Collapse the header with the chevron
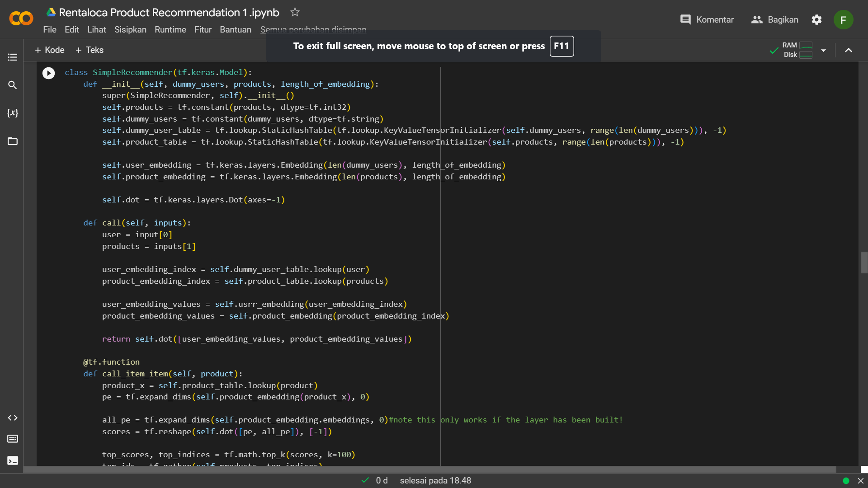 point(849,50)
